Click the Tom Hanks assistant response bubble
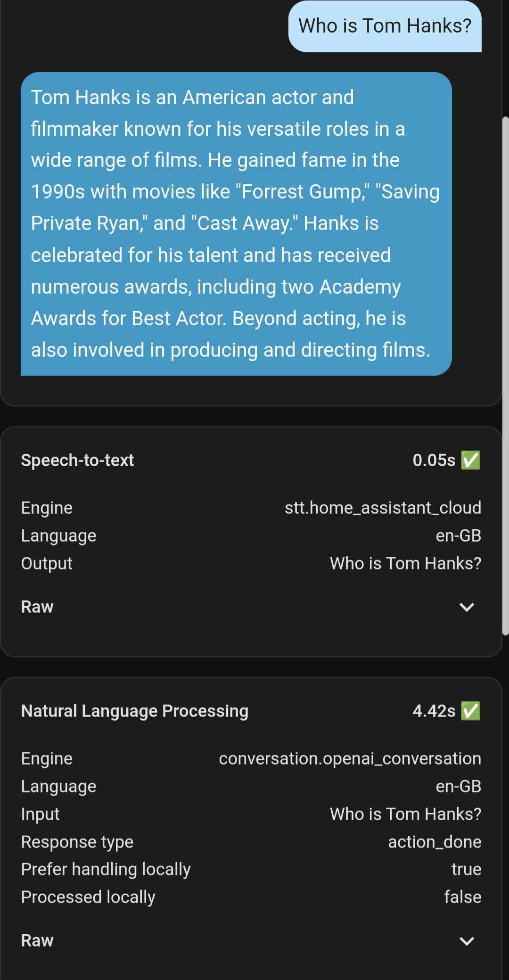The image size is (509, 980). [236, 223]
